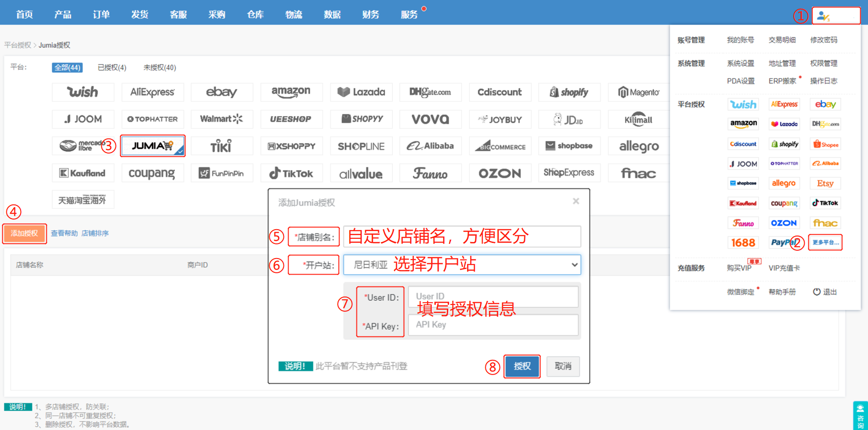868x430 pixels.
Task: Open the 产品 top menu
Action: pos(63,14)
